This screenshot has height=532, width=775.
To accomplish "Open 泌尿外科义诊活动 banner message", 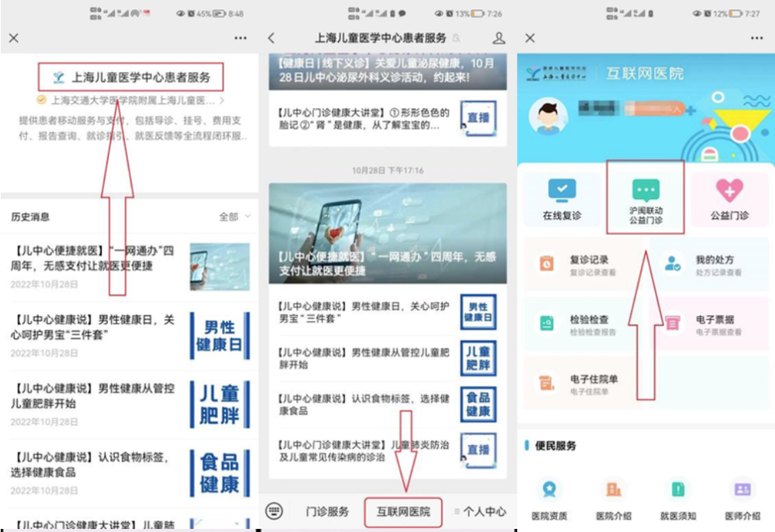I will 387,71.
